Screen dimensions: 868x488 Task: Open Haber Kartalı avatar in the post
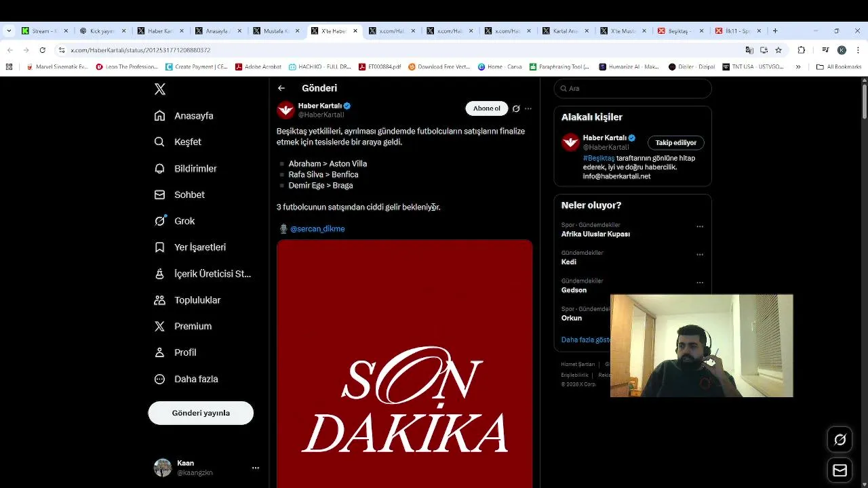pyautogui.click(x=285, y=110)
